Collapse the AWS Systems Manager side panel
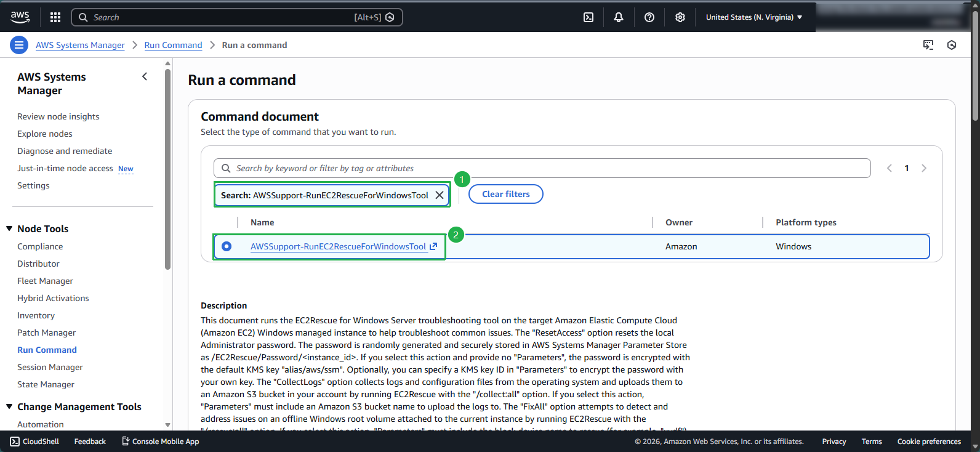Screen dimensions: 980x452 [x=145, y=76]
